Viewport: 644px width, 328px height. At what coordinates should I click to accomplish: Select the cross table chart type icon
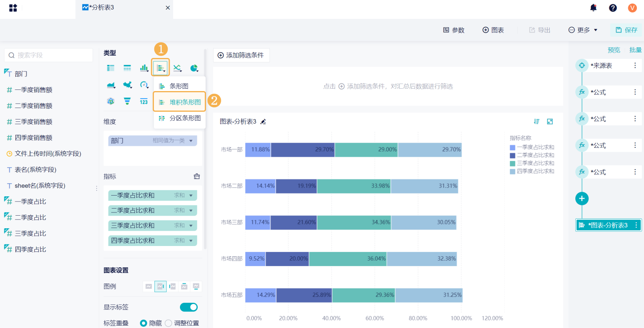[x=110, y=68]
